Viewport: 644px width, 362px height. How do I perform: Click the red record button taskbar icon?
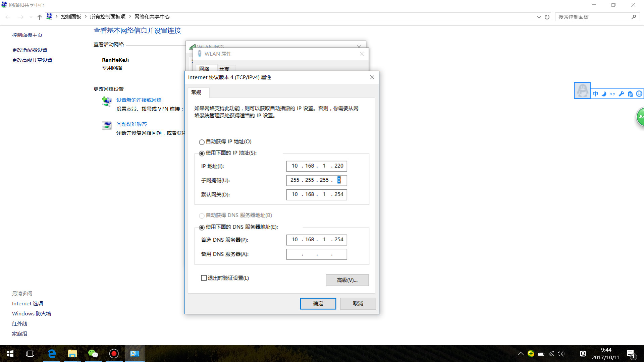[114, 354]
